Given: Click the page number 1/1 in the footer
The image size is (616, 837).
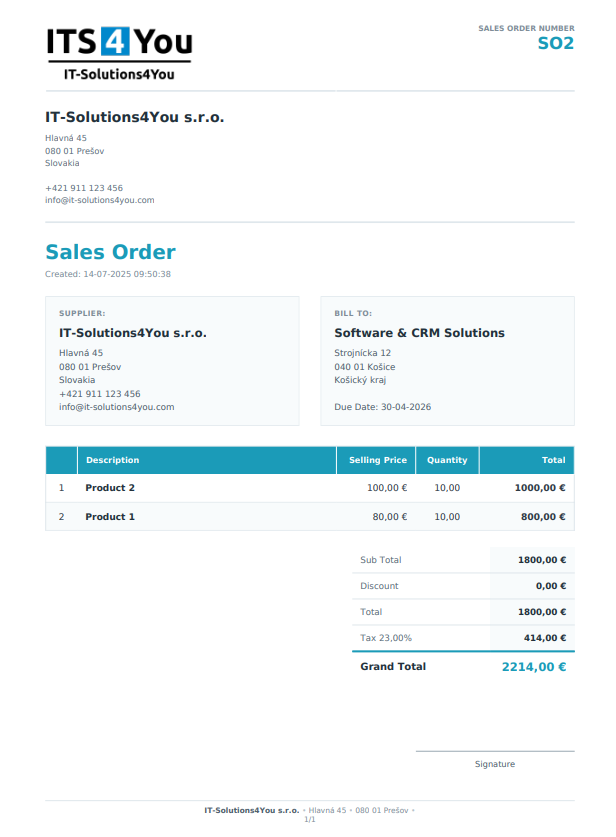Looking at the screenshot, I should pyautogui.click(x=309, y=819).
